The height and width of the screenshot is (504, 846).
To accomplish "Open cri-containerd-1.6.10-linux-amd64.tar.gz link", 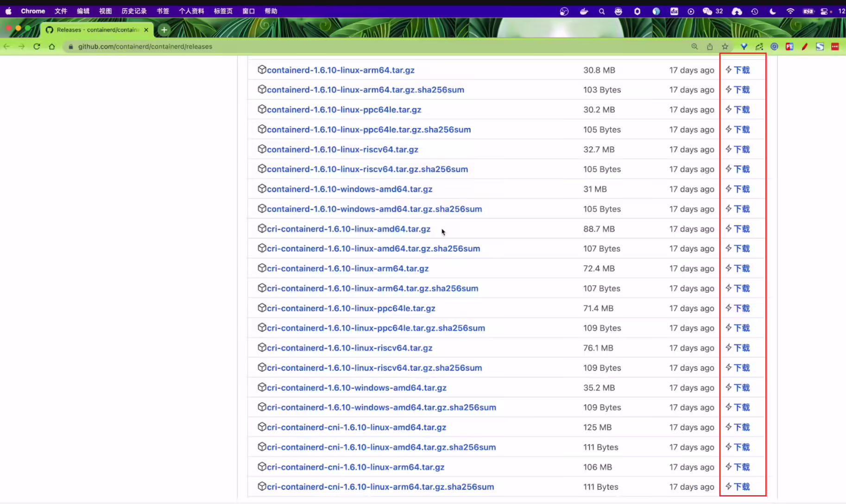I will tap(348, 229).
